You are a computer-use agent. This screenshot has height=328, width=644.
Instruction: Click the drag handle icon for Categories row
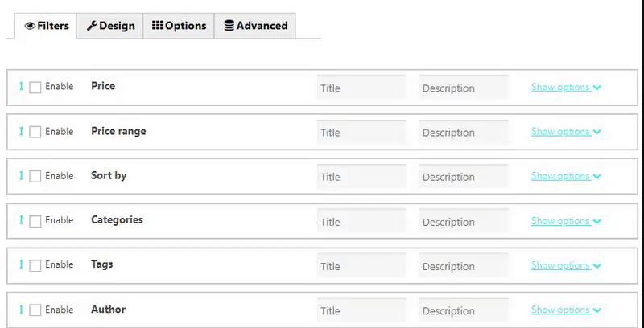(21, 220)
